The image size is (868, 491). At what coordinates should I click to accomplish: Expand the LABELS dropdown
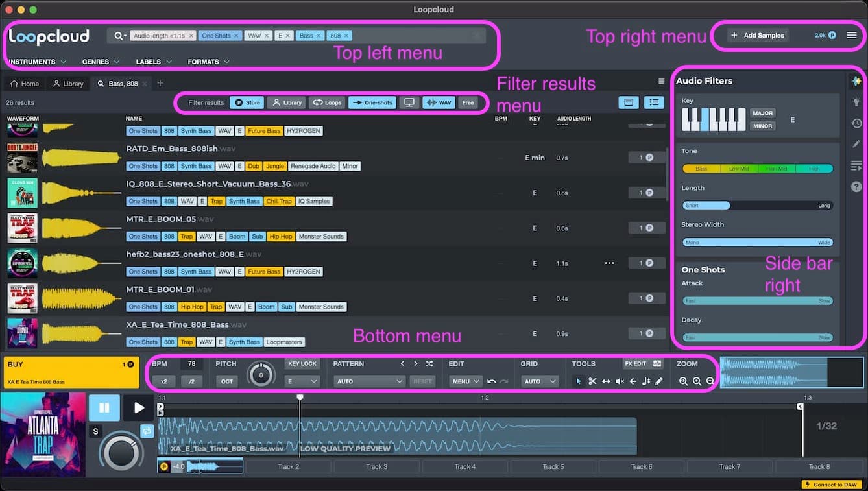click(x=154, y=62)
